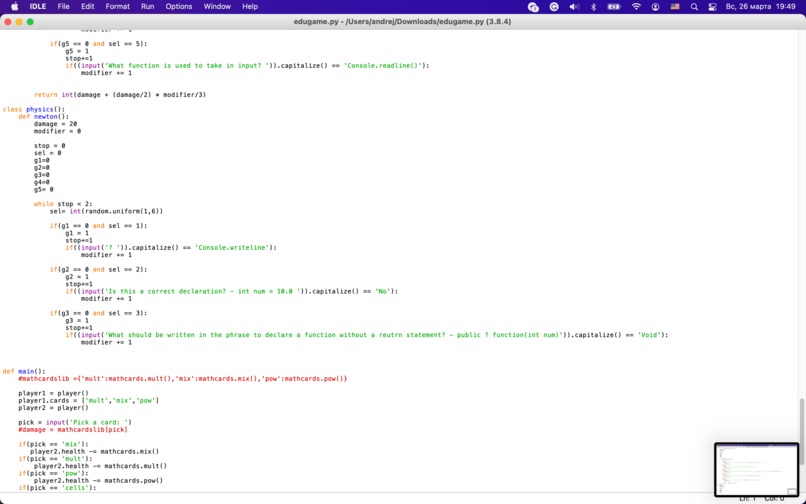Image resolution: width=806 pixels, height=504 pixels.
Task: Open the US flag input source menu
Action: (675, 7)
